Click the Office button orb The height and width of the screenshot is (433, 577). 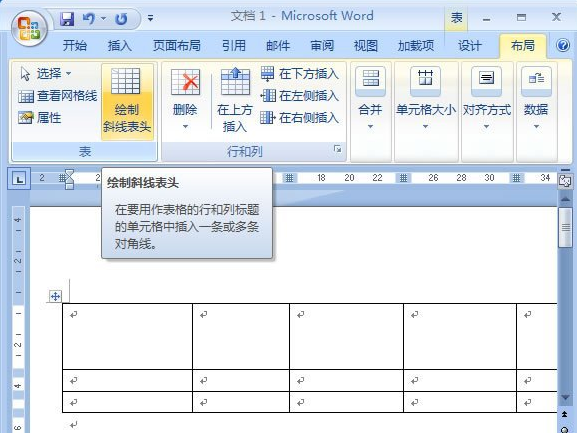pos(29,29)
